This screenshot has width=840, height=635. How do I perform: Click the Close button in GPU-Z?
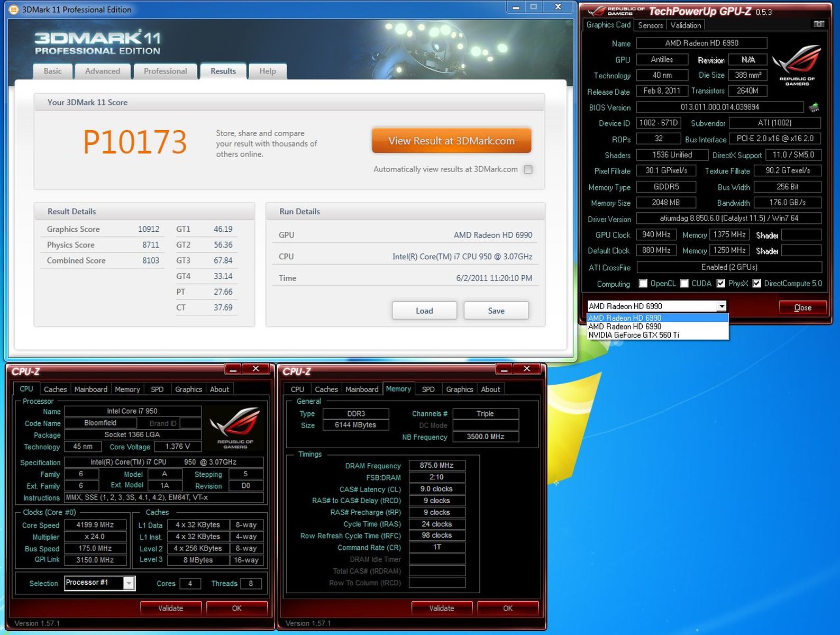(802, 307)
